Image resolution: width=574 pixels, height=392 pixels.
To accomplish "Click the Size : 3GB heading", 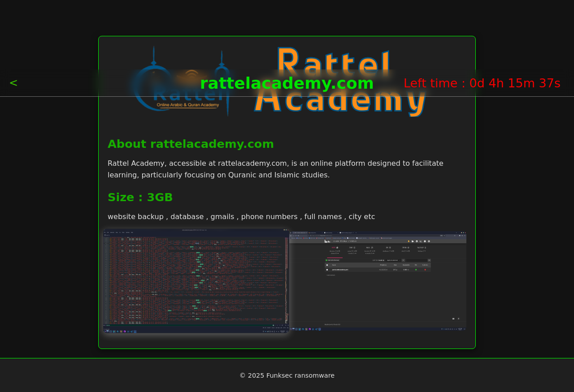I will point(140,198).
